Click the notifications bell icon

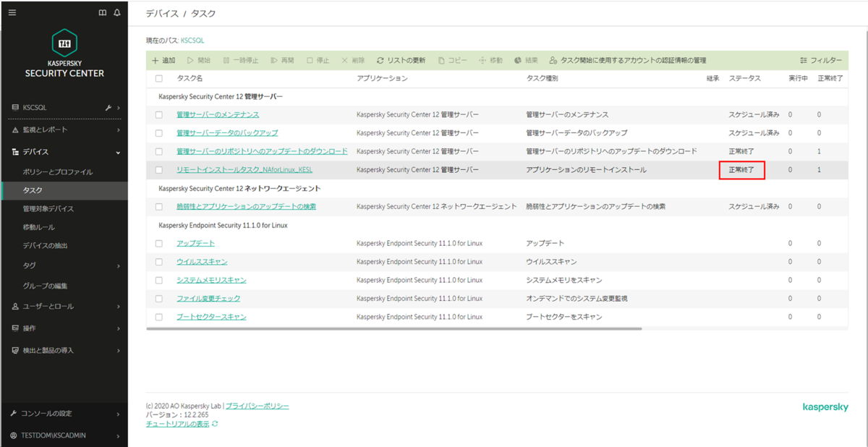(x=117, y=13)
